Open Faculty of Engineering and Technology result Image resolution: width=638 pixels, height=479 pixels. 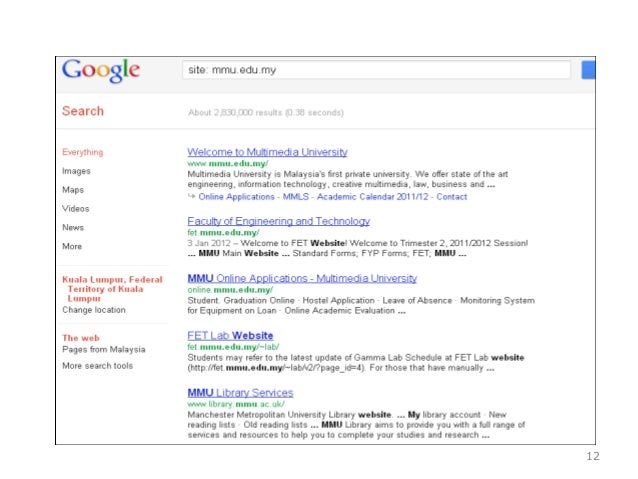(x=278, y=221)
